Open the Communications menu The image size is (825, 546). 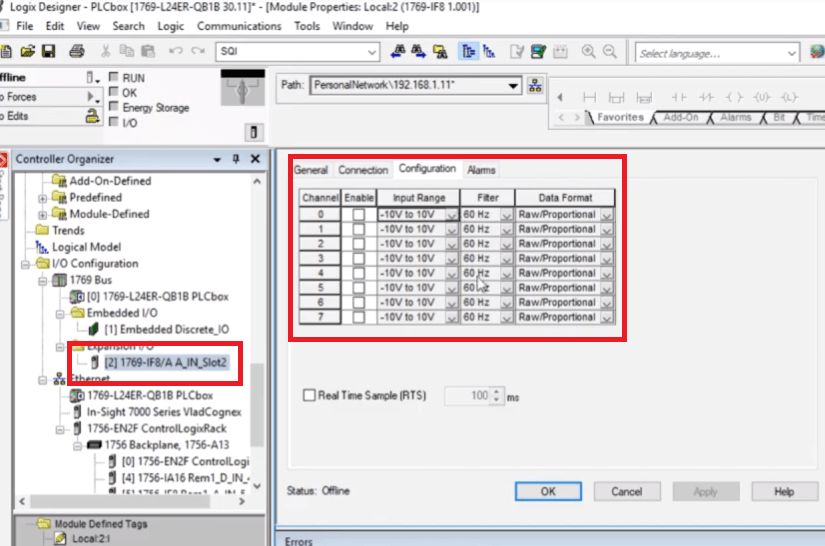pyautogui.click(x=239, y=26)
